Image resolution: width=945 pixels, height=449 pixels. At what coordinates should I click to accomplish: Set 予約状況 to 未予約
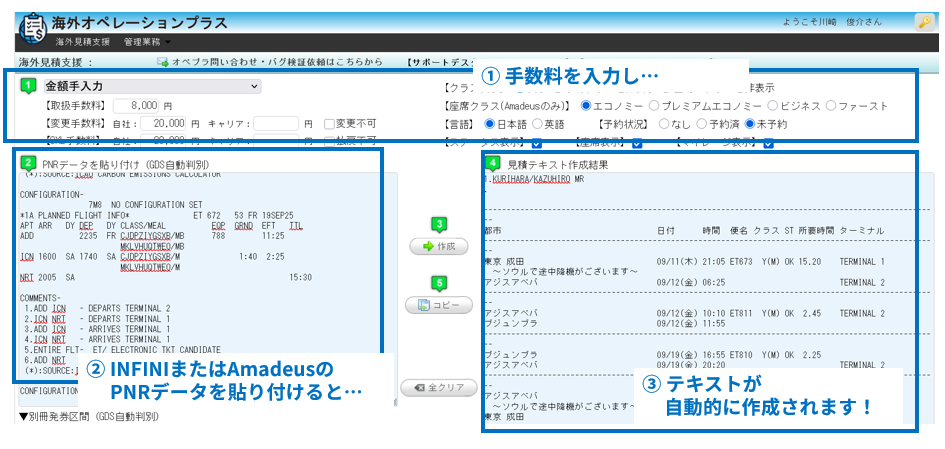750,125
